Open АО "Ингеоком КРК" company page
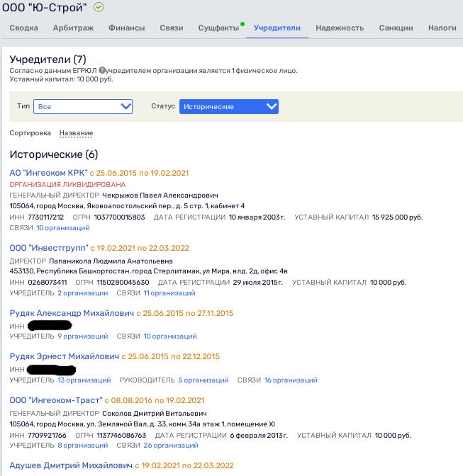The height and width of the screenshot is (476, 463). [48, 173]
